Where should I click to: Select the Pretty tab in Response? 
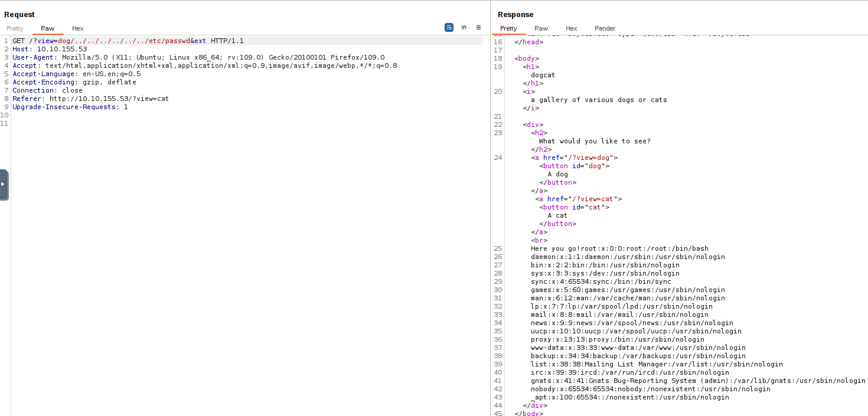click(508, 28)
